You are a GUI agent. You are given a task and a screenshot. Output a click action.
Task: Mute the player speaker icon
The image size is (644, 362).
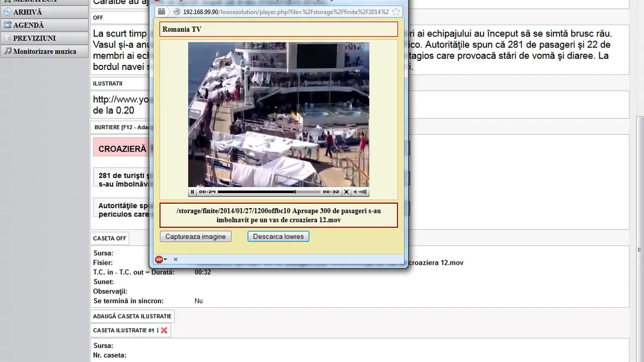point(355,192)
